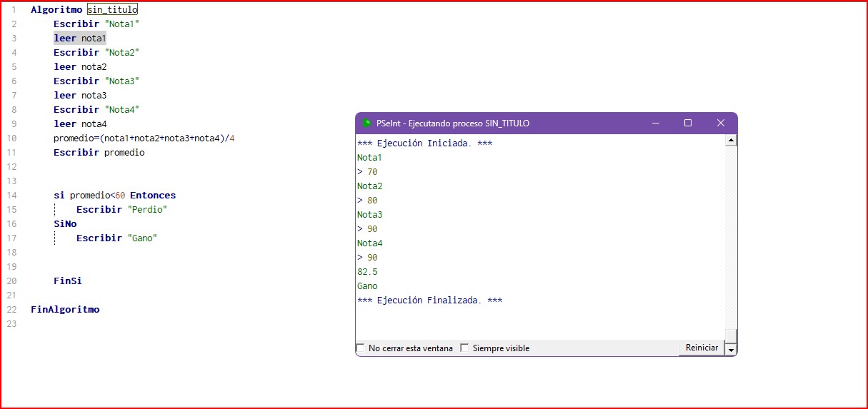The image size is (868, 409).
Task: Select the FinSi keyword in the editor
Action: [x=67, y=281]
